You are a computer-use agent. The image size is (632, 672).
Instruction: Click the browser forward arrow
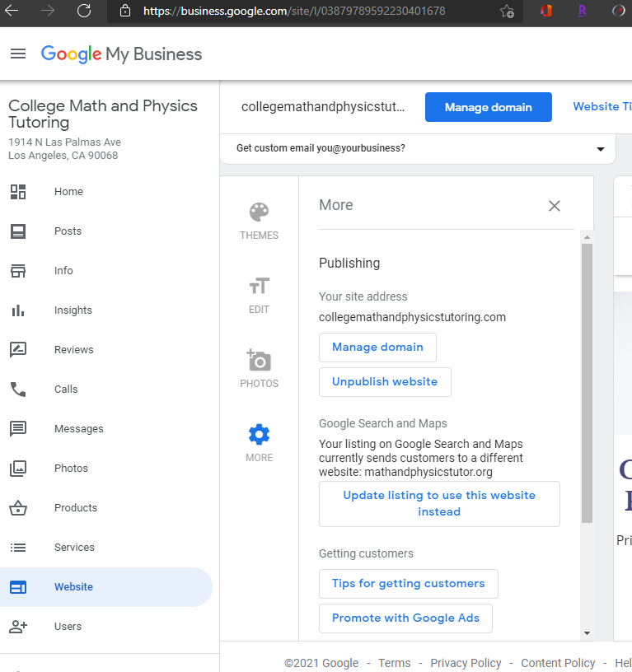coord(48,10)
